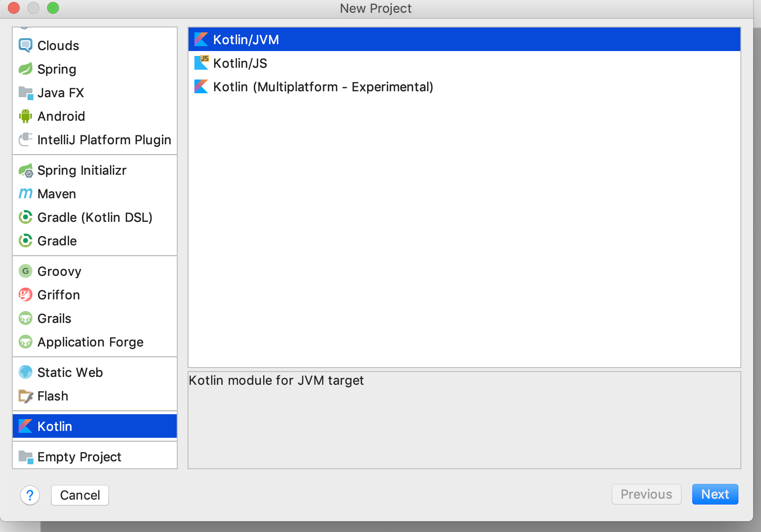This screenshot has height=532, width=761.
Task: Click the plain Gradle icon
Action: click(26, 241)
